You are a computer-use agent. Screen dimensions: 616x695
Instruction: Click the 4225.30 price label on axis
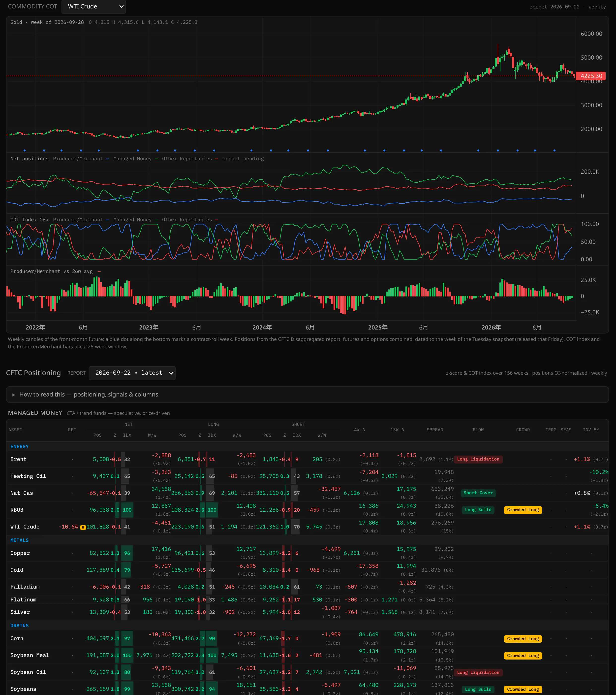tap(591, 76)
